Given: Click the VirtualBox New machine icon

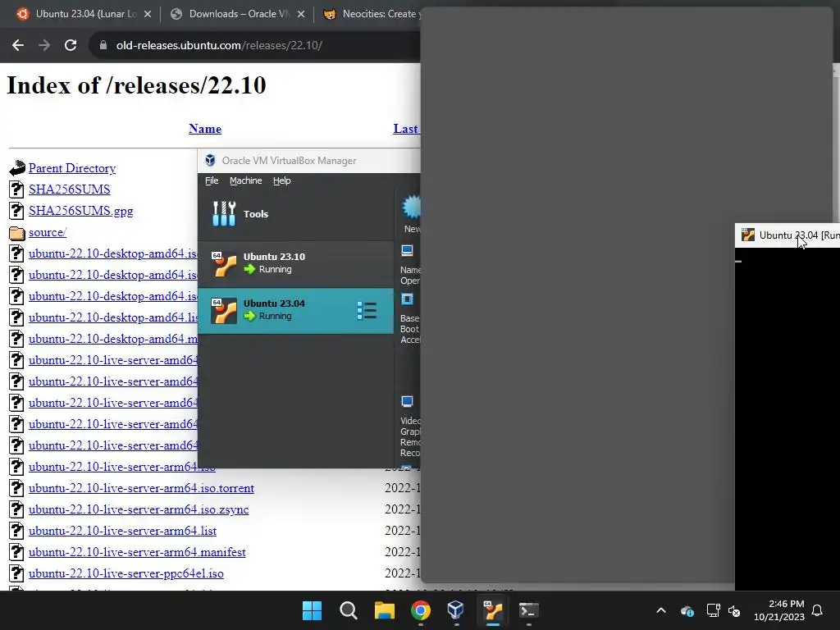Looking at the screenshot, I should 412,208.
